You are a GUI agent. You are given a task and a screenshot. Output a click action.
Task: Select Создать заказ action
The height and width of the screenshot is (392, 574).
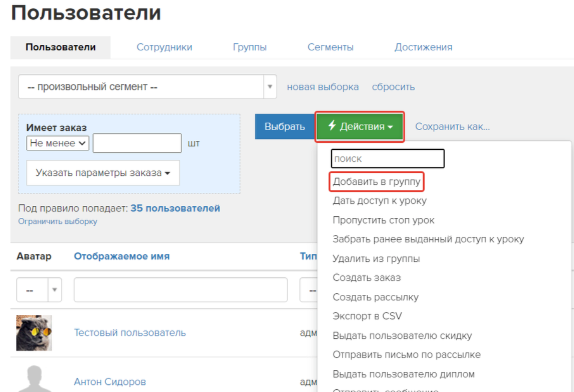[366, 278]
